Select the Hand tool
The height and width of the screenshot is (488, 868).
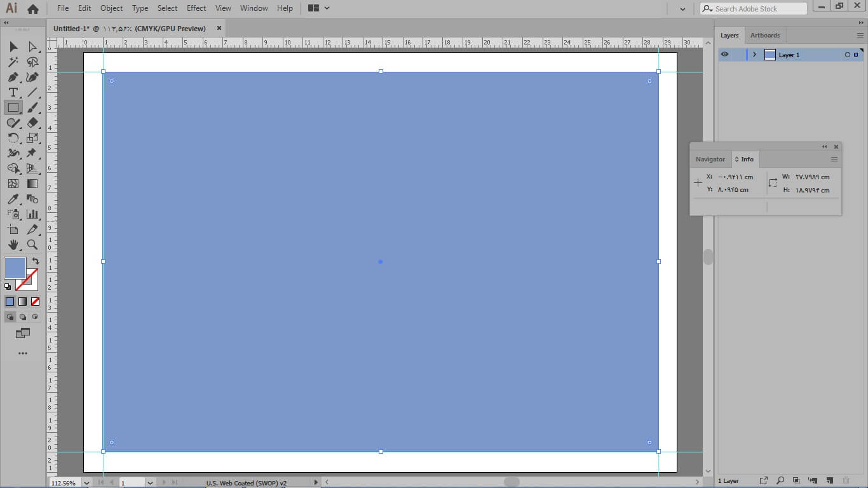(x=13, y=245)
